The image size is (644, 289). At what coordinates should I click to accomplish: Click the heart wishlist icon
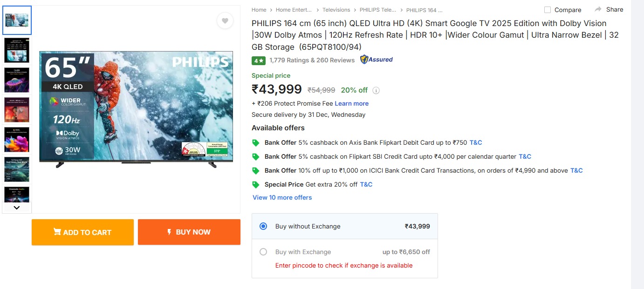[225, 21]
